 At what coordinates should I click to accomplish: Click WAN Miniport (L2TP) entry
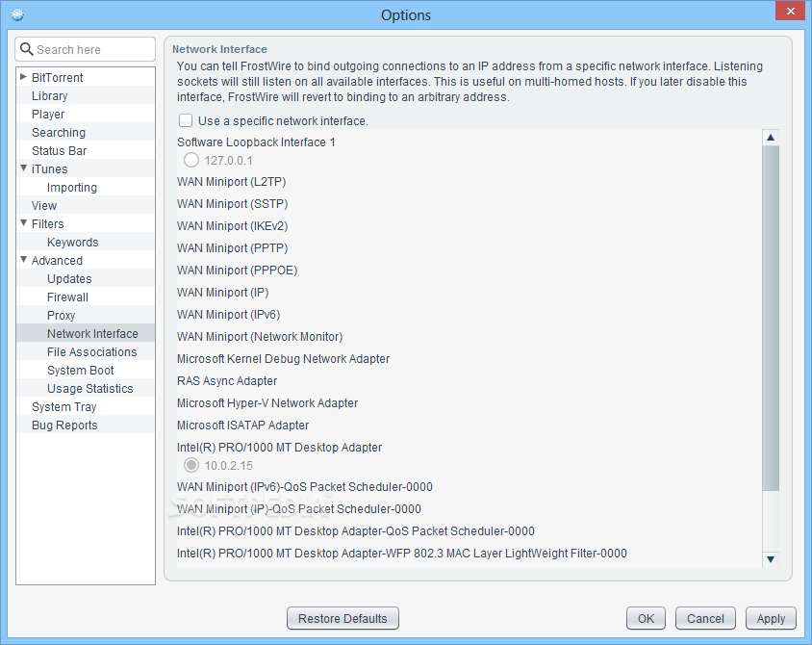(232, 182)
